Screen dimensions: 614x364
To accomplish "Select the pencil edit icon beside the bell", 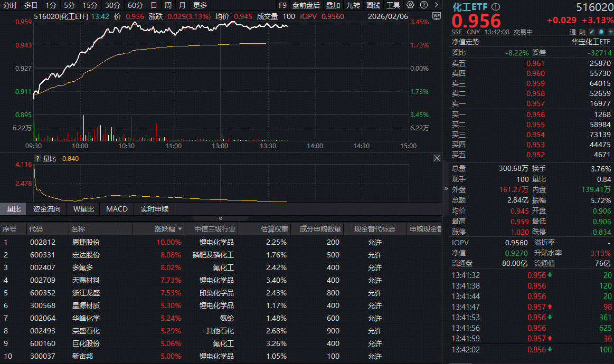I will point(591,32).
